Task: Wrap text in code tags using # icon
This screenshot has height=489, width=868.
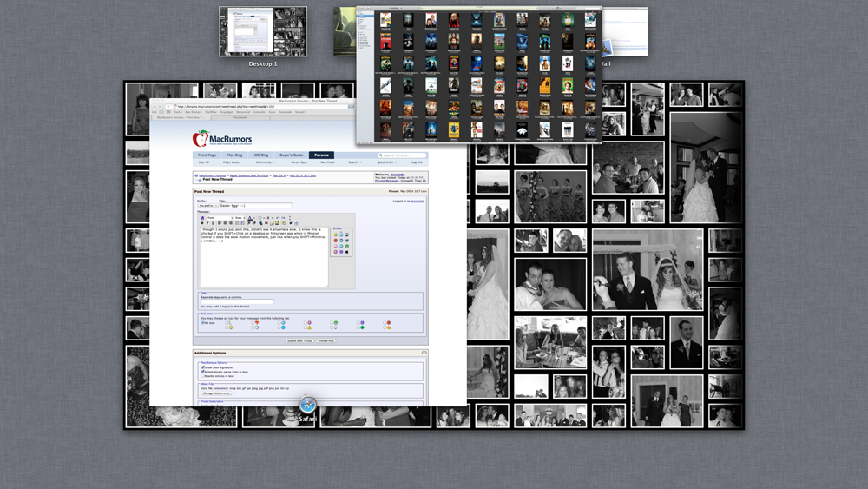Action: [x=291, y=223]
